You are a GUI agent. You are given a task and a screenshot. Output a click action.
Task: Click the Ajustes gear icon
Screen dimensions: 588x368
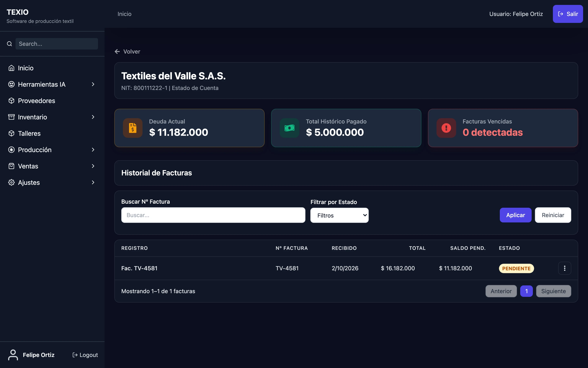11,182
